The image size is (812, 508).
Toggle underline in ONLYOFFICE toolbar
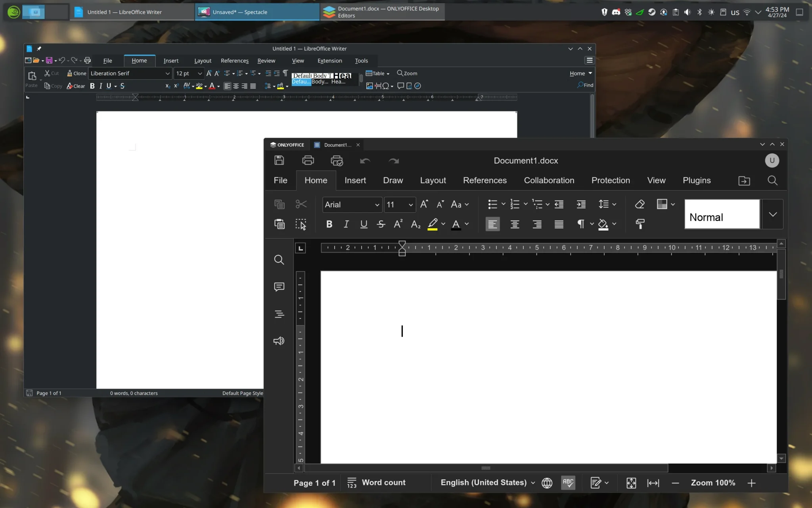click(x=364, y=224)
